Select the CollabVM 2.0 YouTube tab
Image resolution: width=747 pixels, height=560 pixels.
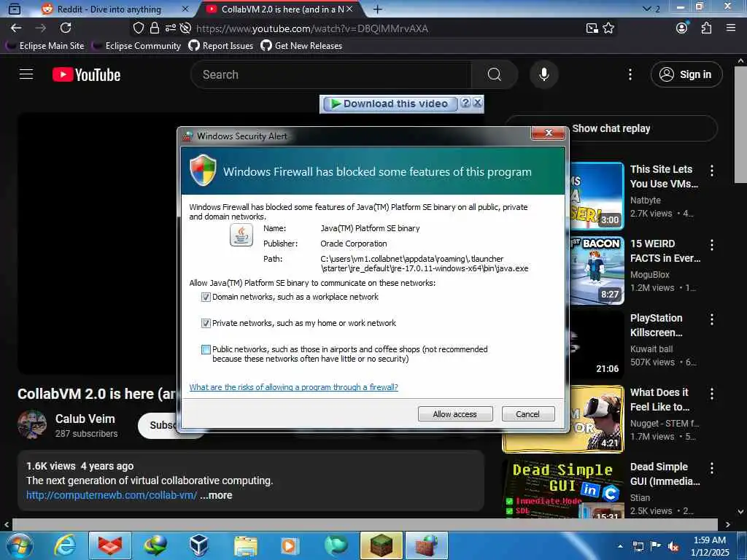point(280,9)
